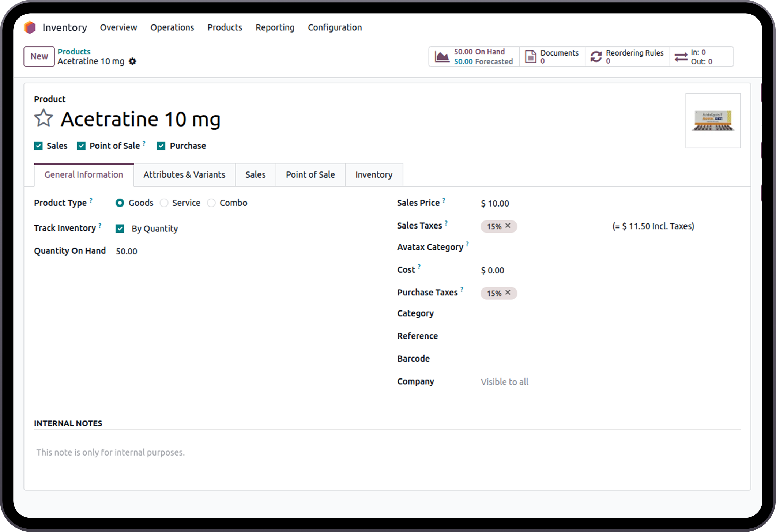
Task: Click the Barcode input field
Action: (610, 359)
